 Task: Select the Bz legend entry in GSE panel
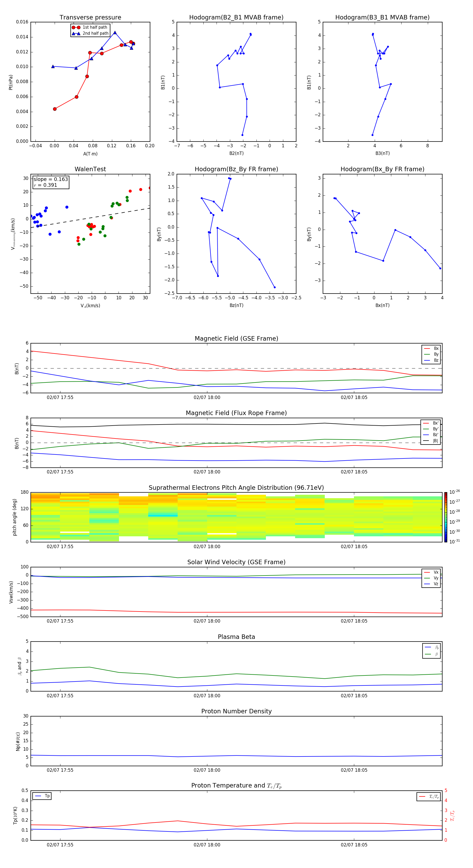[x=431, y=360]
